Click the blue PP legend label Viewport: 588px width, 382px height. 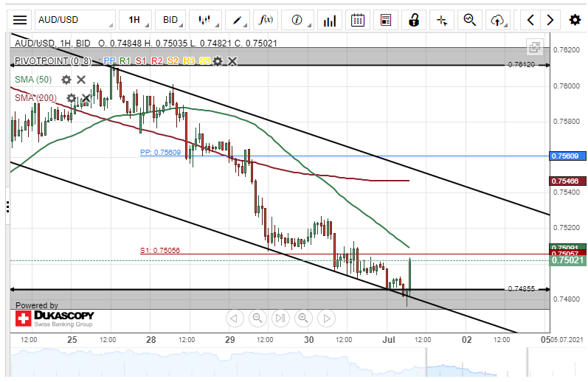coord(109,61)
